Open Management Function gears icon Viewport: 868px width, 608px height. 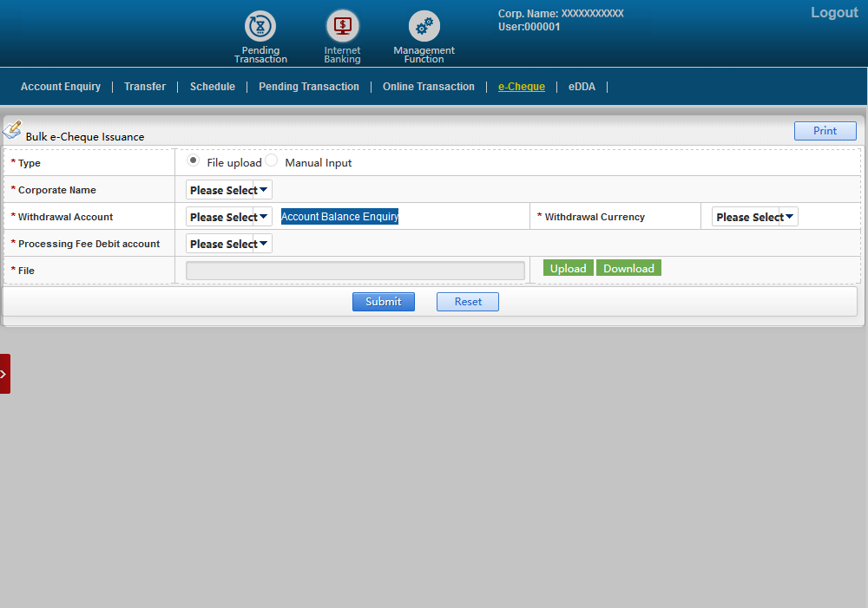tap(424, 27)
